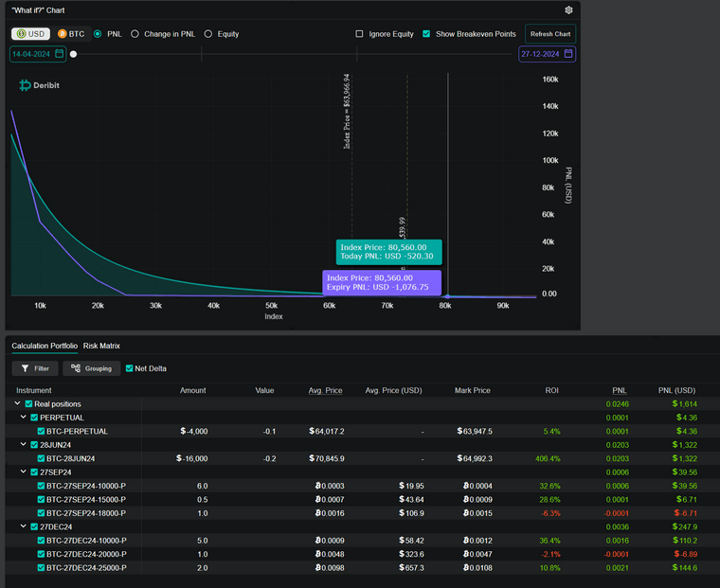Click BTC-PERPETUAL amount $-4,000
The width and height of the screenshot is (720, 588).
[x=194, y=431]
